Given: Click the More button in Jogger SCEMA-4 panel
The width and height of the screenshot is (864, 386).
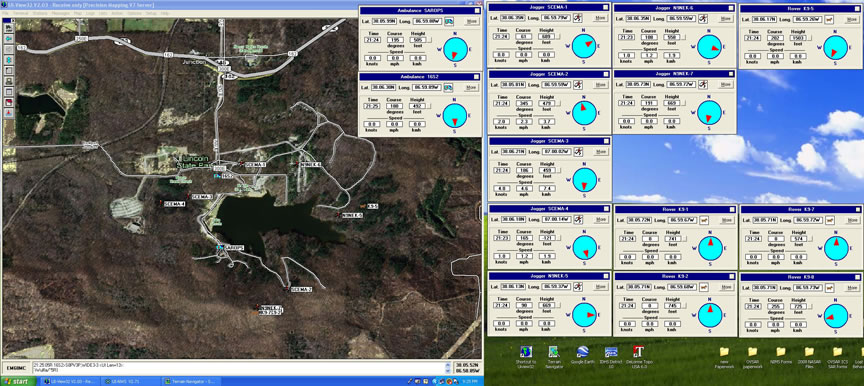Looking at the screenshot, I should (x=601, y=219).
